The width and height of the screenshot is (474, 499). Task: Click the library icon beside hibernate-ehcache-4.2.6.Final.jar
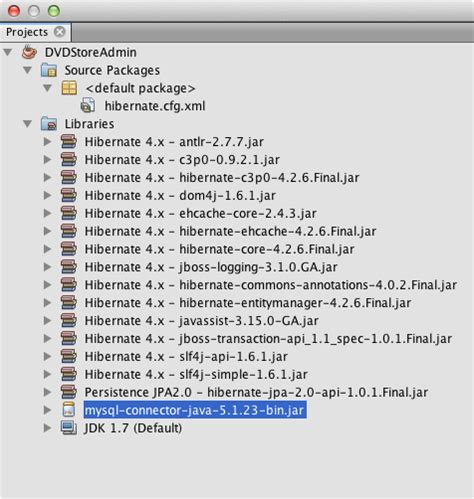tap(69, 231)
